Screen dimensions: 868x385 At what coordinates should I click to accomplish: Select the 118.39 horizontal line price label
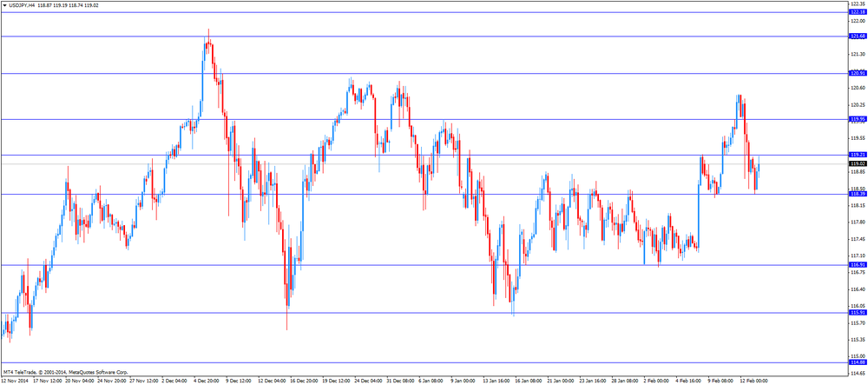[858, 194]
